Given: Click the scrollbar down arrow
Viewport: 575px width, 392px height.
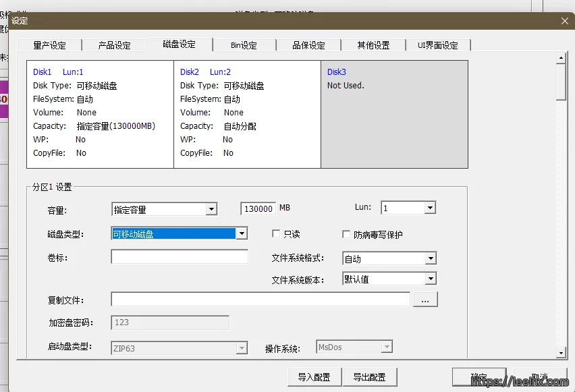Looking at the screenshot, I should pyautogui.click(x=560, y=352).
